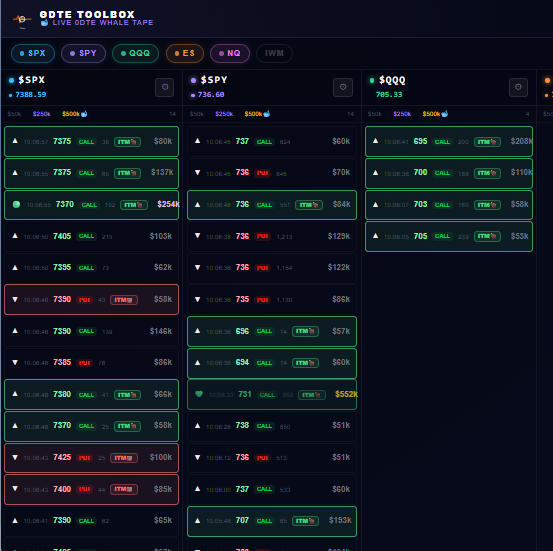Screen dimensions: 553x551
Task: Select the SPY 694 CALL $60k trade row
Action: (272, 363)
